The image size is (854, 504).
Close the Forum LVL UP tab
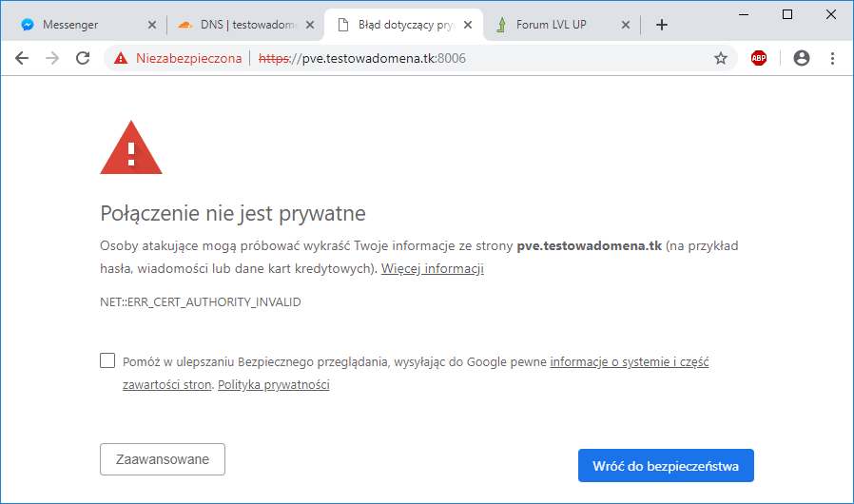coord(625,25)
